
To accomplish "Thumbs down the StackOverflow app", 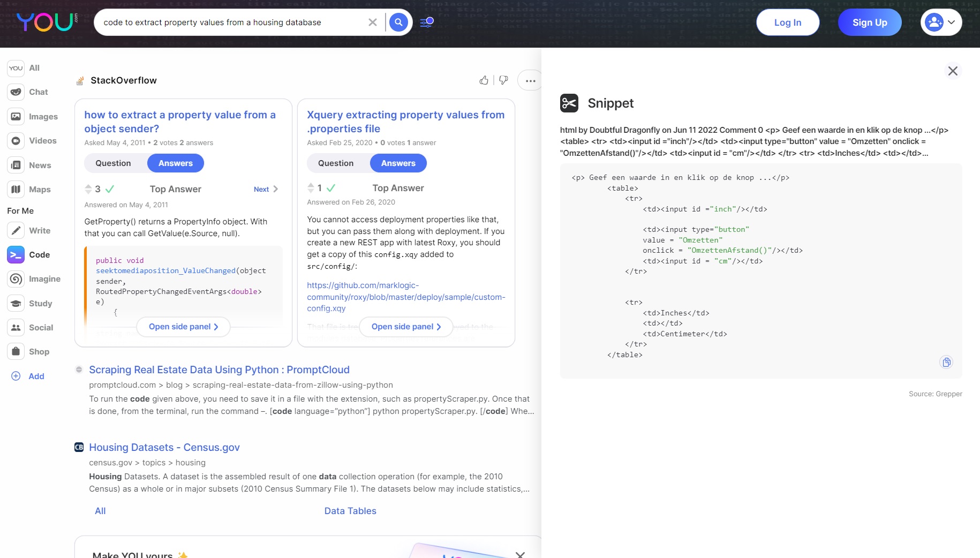I will pos(503,80).
